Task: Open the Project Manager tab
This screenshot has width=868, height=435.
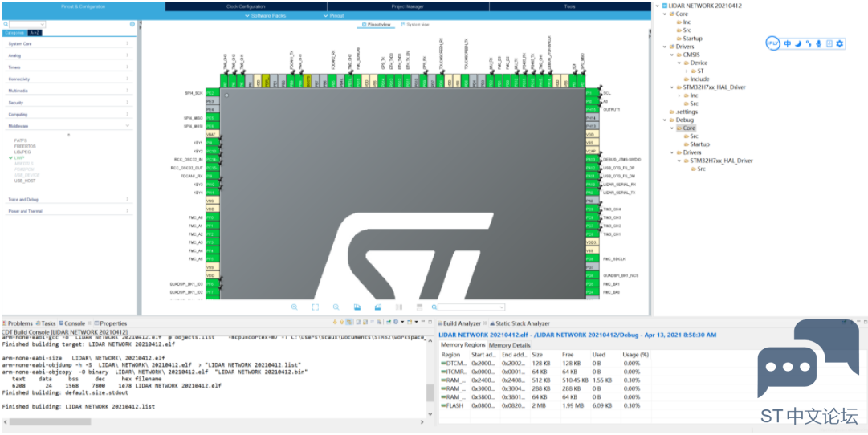Action: pos(408,6)
